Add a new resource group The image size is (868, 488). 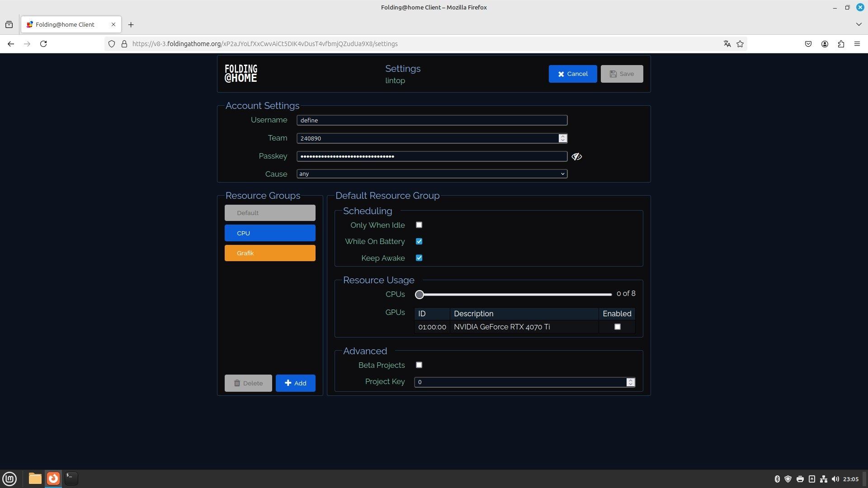tap(295, 383)
